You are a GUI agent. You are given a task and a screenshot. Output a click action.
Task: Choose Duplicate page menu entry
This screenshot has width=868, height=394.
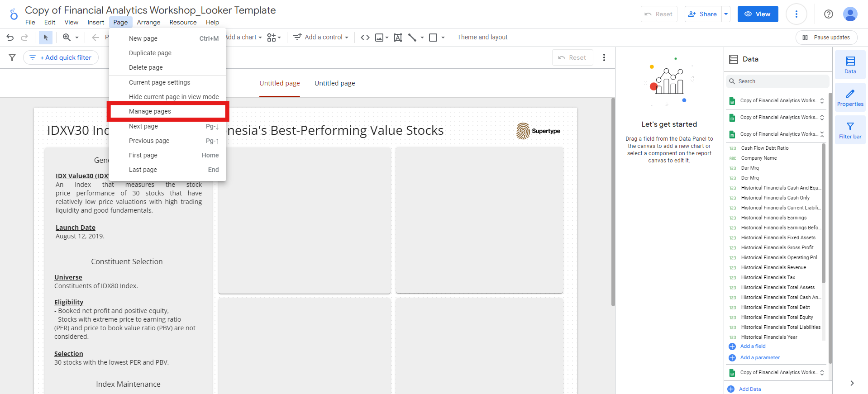point(167,53)
